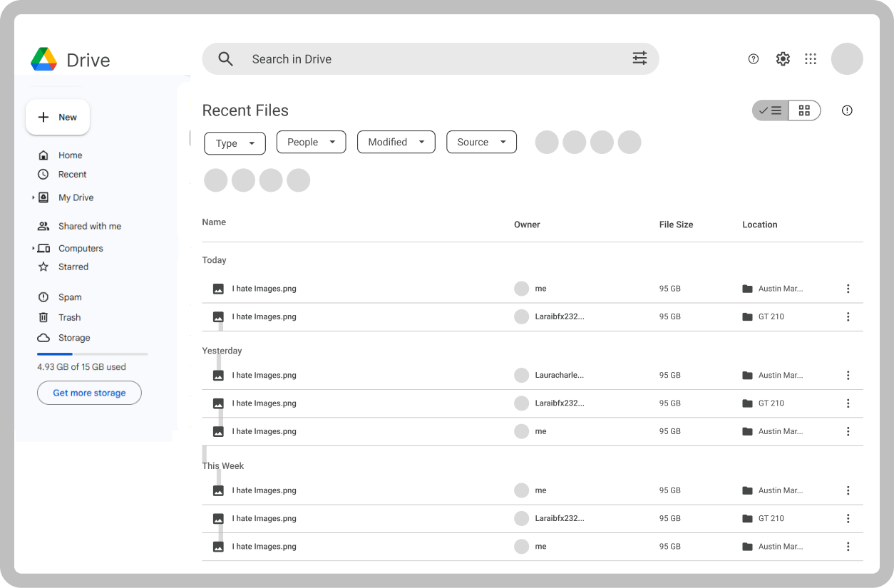Switch to list layout view
The image size is (894, 588).
pos(771,110)
